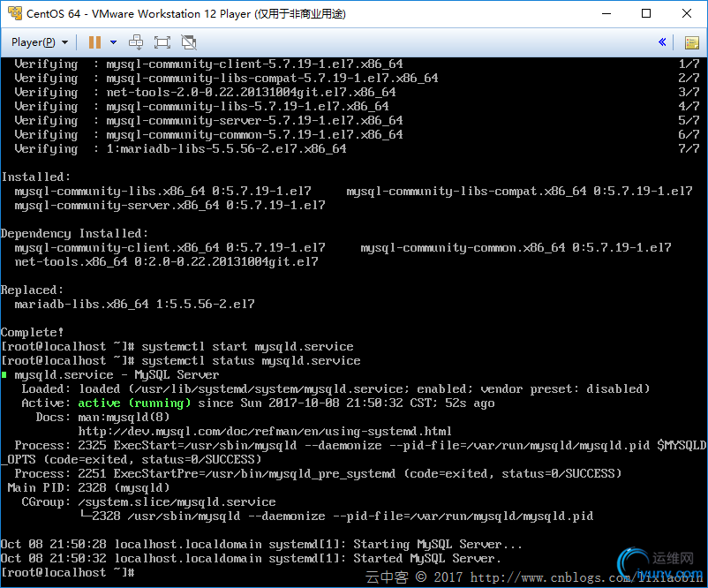Click 'CGroup: /system.slice/mysqld.service' line
Screen dimensions: 708x588
148,502
